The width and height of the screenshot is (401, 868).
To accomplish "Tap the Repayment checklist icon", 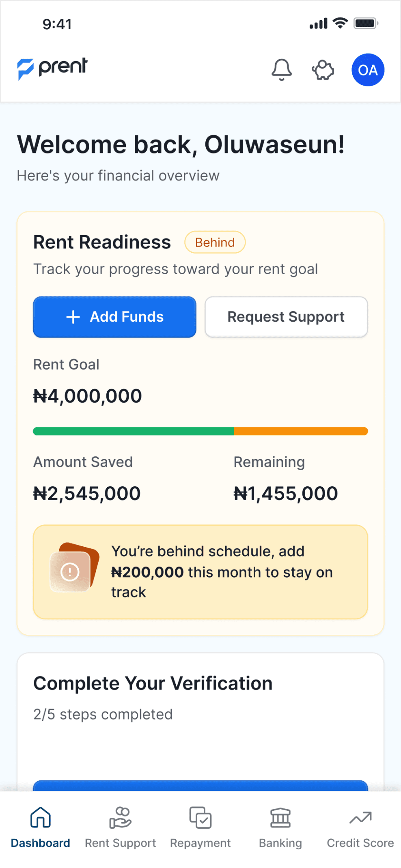I will pos(200,817).
